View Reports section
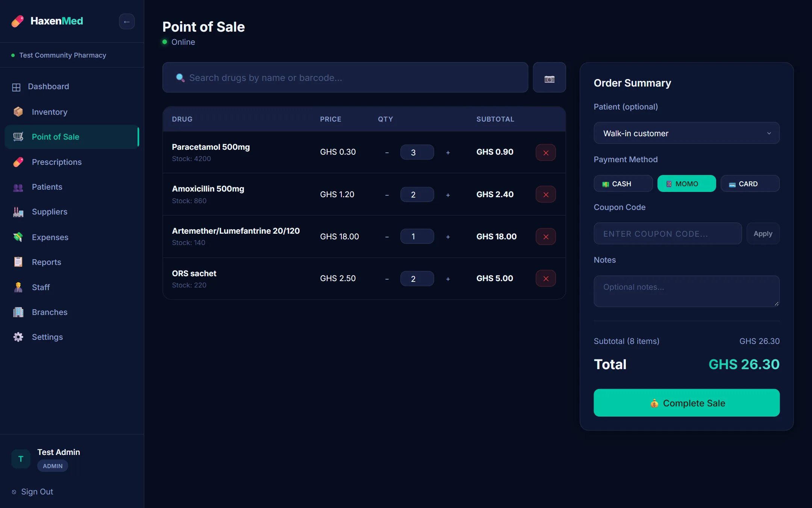812x508 pixels. 72,262
